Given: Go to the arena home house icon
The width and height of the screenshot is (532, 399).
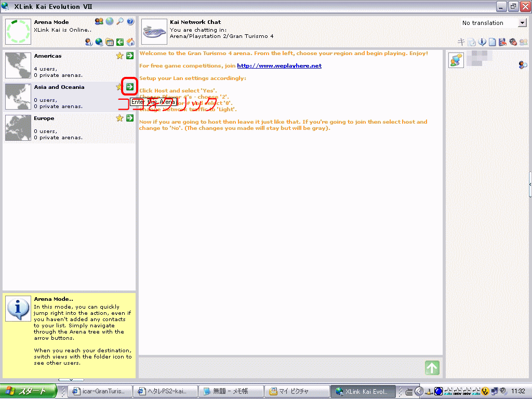Looking at the screenshot, I should (x=130, y=42).
